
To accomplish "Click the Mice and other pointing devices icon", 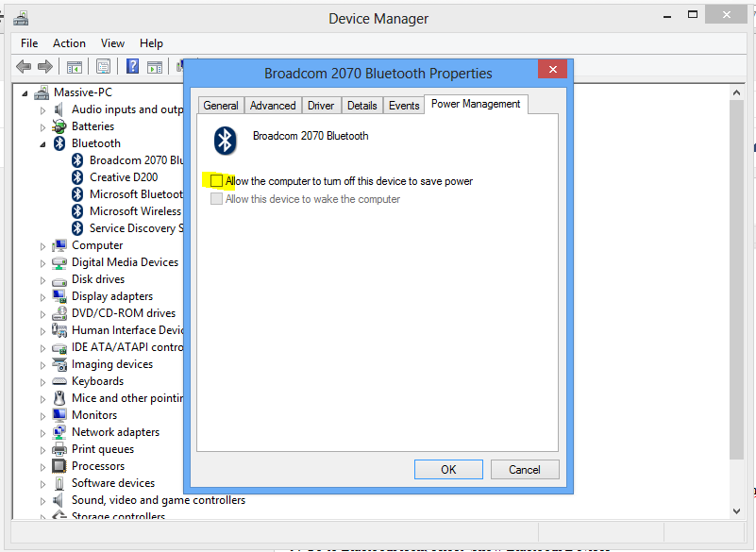I will pos(59,398).
